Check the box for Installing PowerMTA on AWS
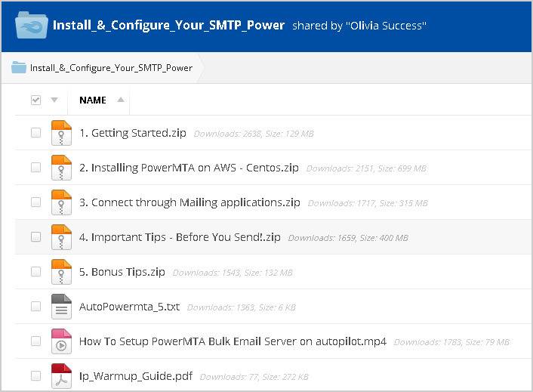The image size is (533, 392). [x=35, y=167]
